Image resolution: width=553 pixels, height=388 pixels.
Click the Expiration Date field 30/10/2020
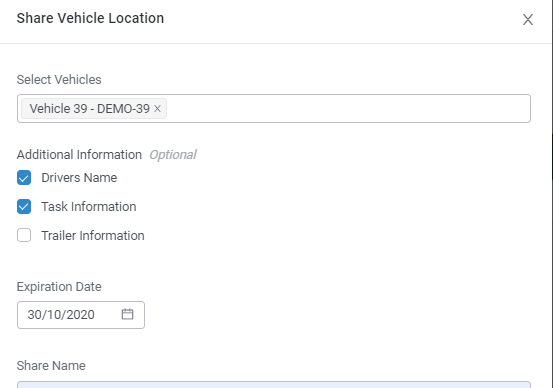coord(81,315)
